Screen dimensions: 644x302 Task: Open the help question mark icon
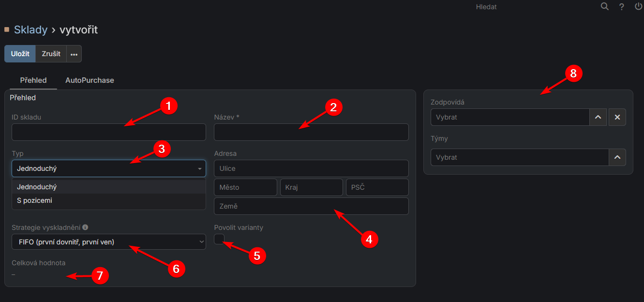tap(622, 7)
